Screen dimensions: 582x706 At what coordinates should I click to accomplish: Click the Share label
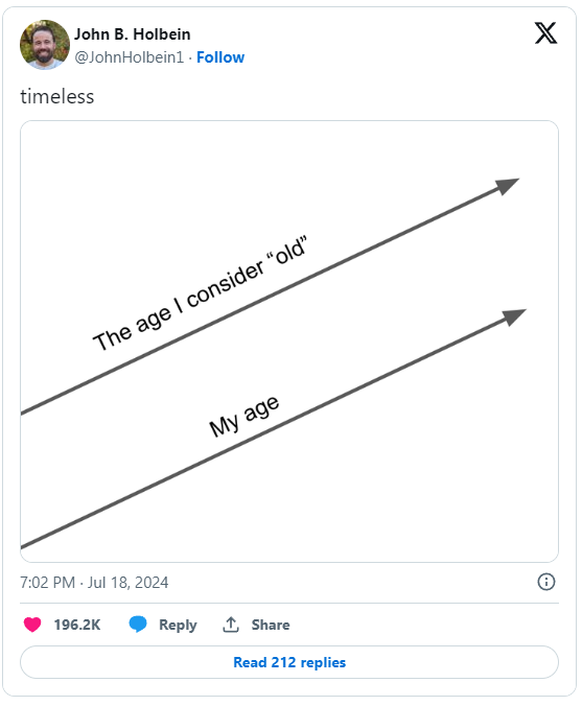[x=271, y=625]
